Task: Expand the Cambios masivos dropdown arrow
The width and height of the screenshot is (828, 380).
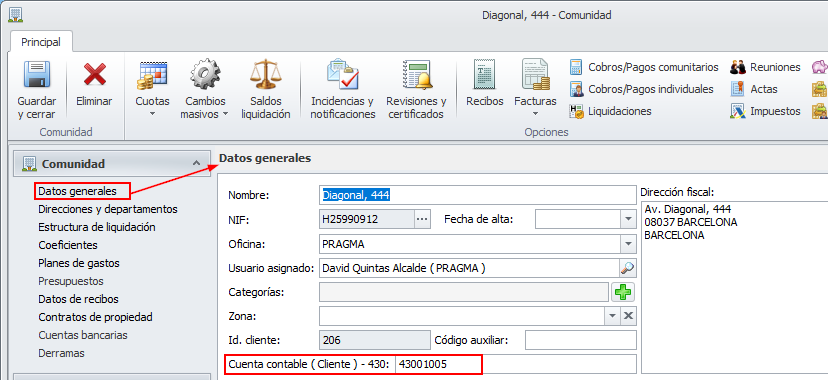Action: pos(225,113)
